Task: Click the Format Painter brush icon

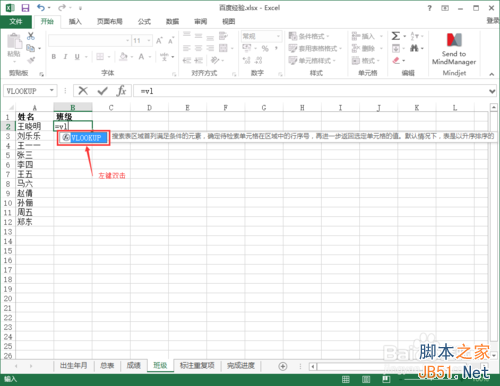Action: [x=31, y=60]
